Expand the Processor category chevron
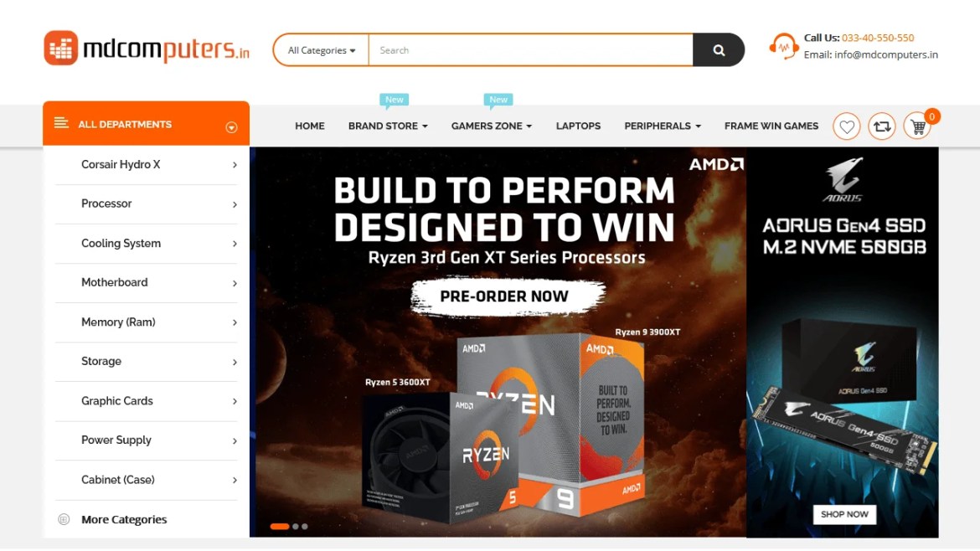Viewport: 980px width, 551px height. click(235, 204)
